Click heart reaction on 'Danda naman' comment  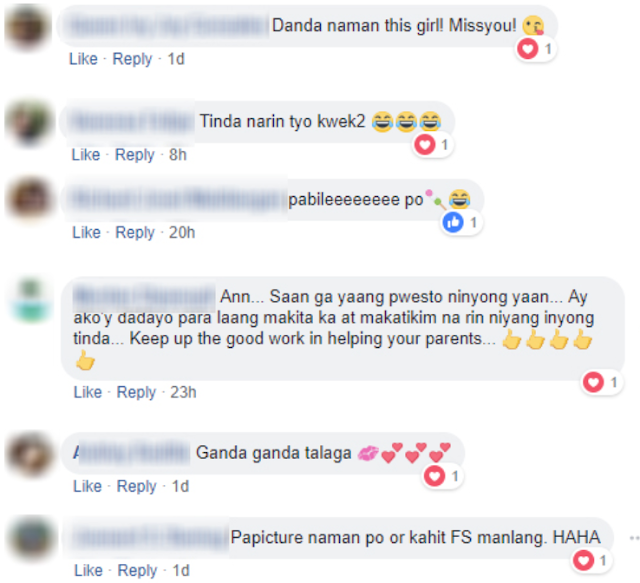(x=527, y=49)
